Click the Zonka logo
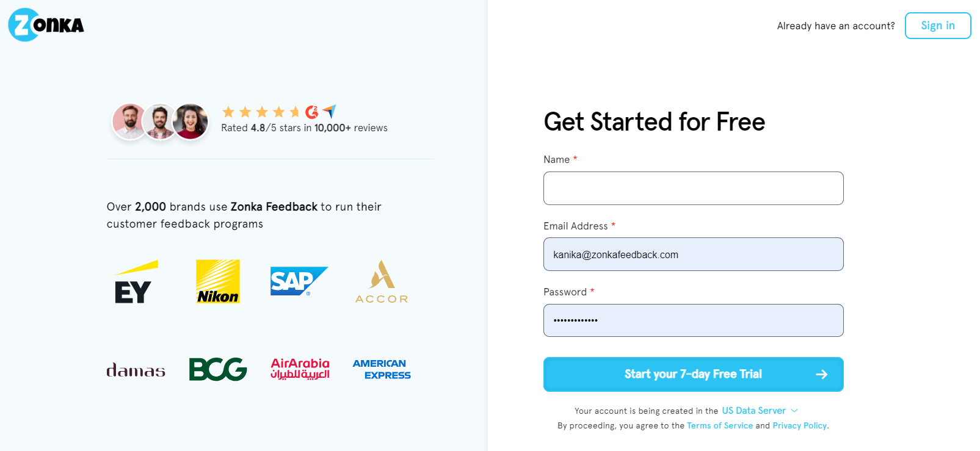This screenshot has width=980, height=451. [46, 25]
